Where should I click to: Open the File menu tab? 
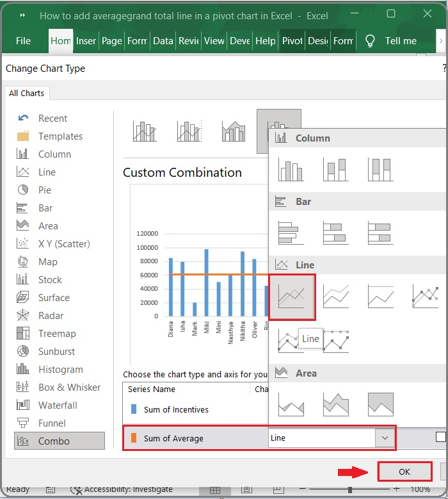(23, 41)
